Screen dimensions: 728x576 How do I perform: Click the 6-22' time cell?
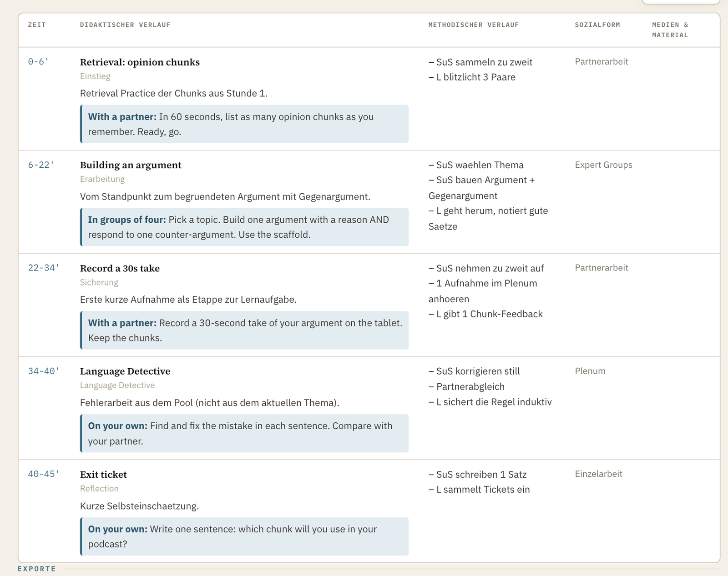pos(41,165)
